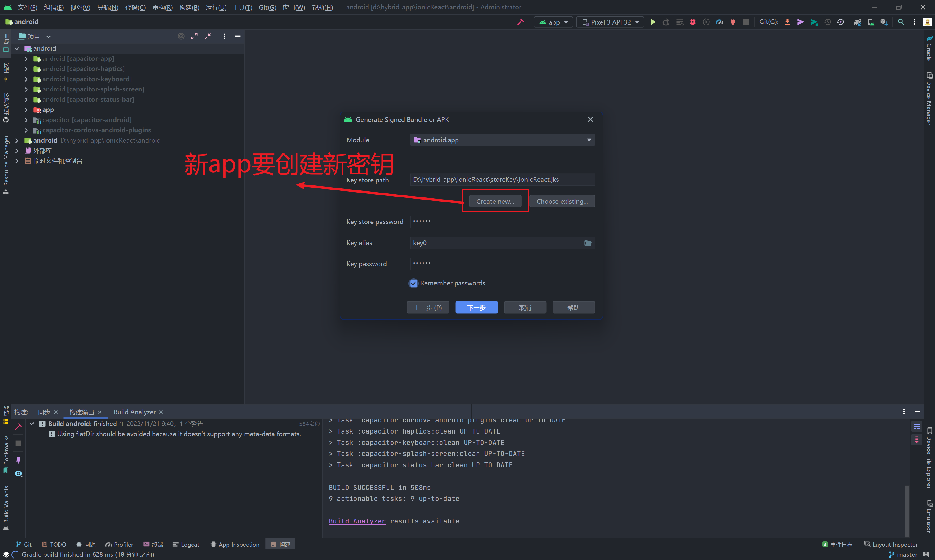
Task: Click the Search Everywhere magnifier icon
Action: (901, 22)
